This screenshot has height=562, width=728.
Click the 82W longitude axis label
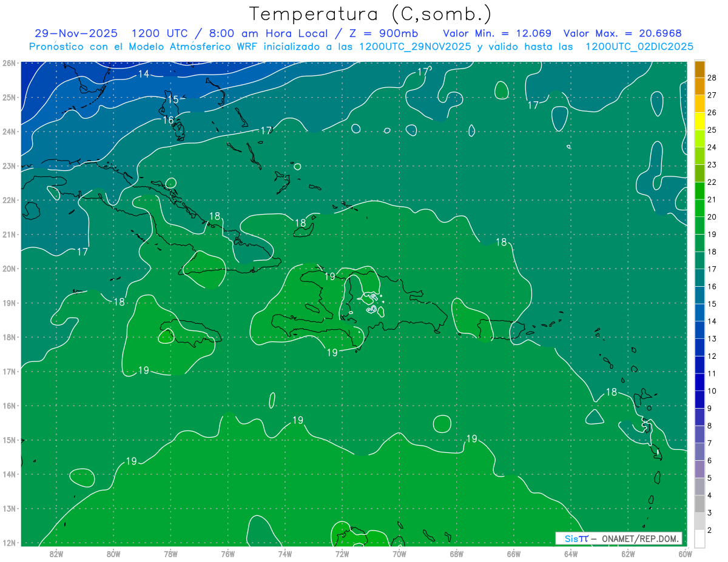click(x=56, y=554)
